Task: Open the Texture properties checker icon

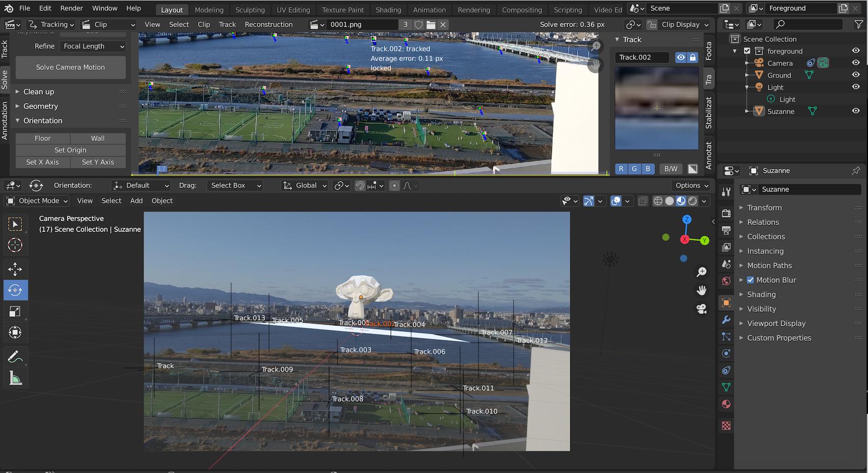Action: [726, 426]
